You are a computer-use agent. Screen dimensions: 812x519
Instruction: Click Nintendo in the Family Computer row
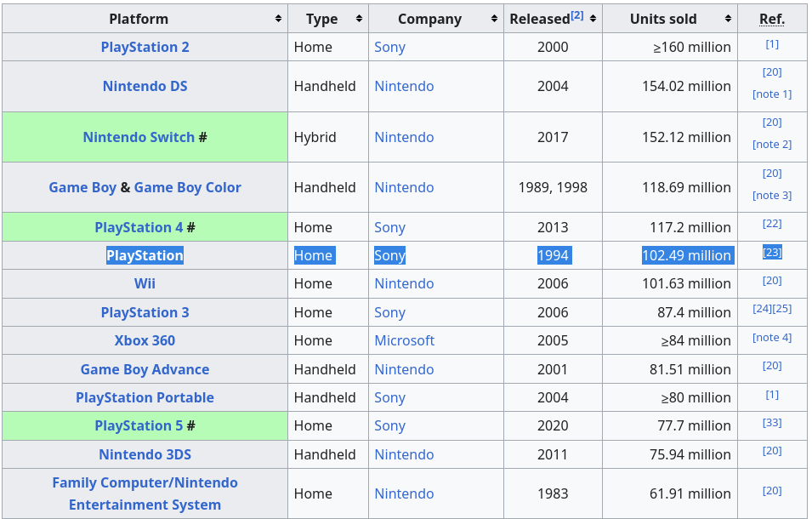405,493
